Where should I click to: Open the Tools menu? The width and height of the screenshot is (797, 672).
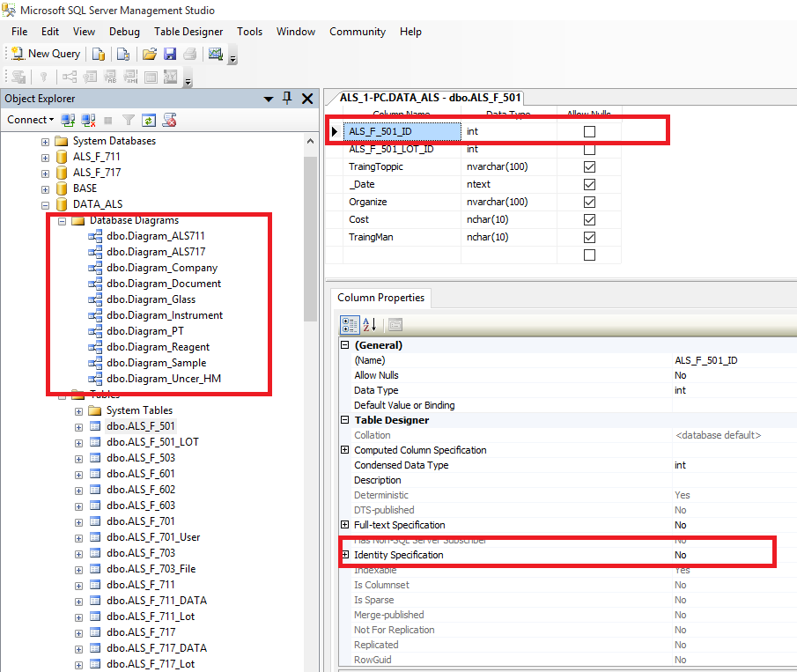[249, 32]
